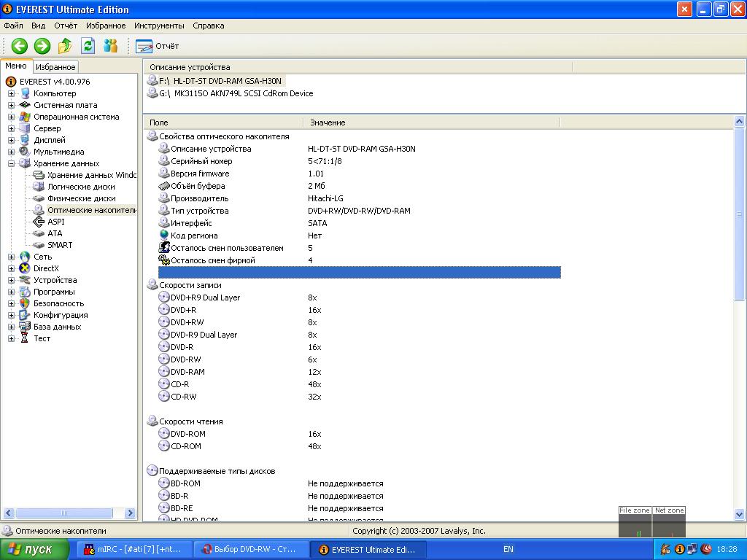Click the Users toolbar icon
Screen dimensions: 747x560
111,46
